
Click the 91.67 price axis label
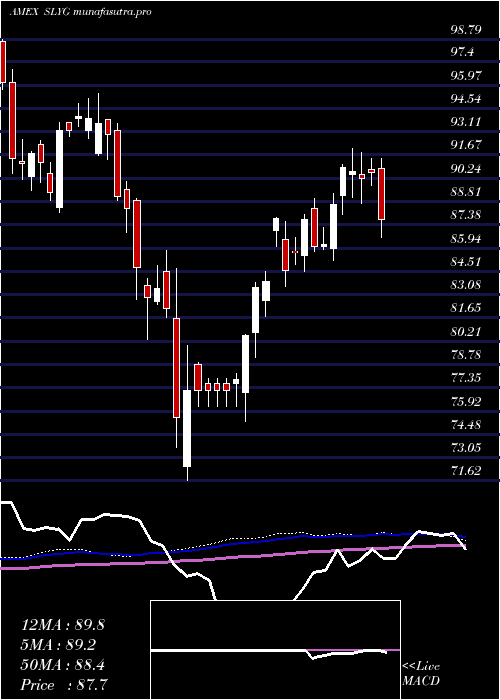[x=466, y=145]
